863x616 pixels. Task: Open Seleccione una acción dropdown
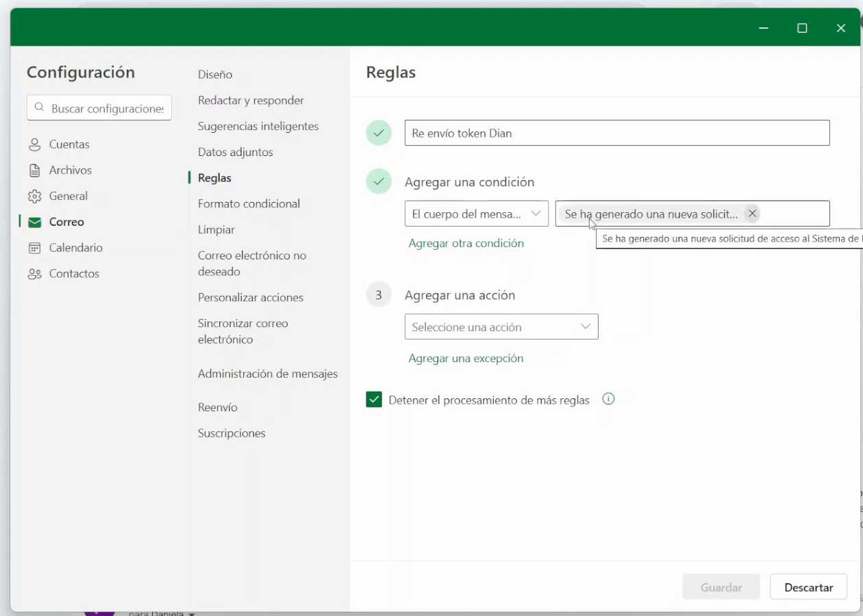pos(501,326)
